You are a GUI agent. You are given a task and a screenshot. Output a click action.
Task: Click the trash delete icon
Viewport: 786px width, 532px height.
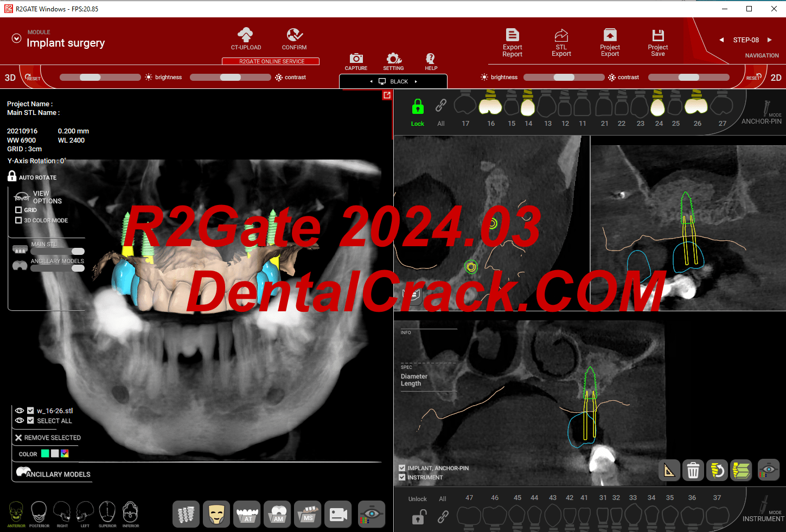coord(693,470)
